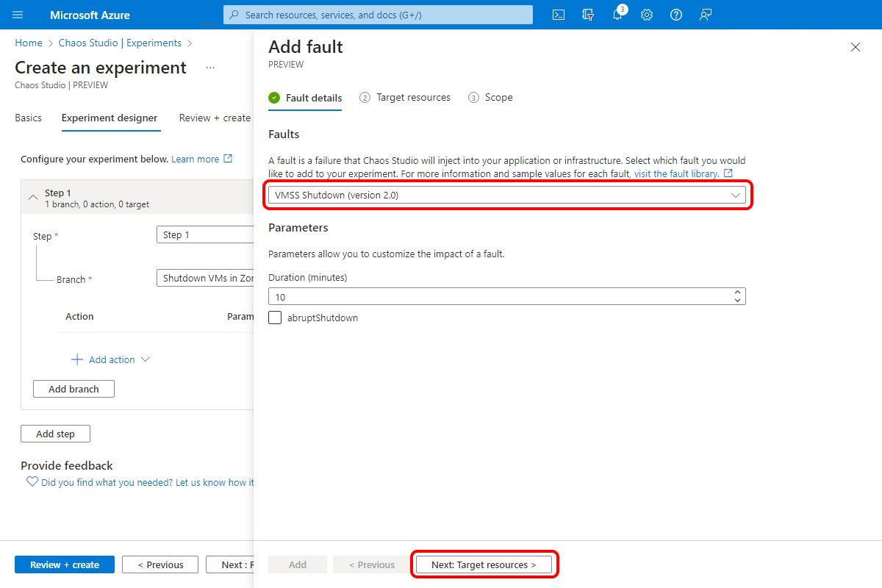Add a new branch to Step 1
The image size is (882, 588).
73,388
